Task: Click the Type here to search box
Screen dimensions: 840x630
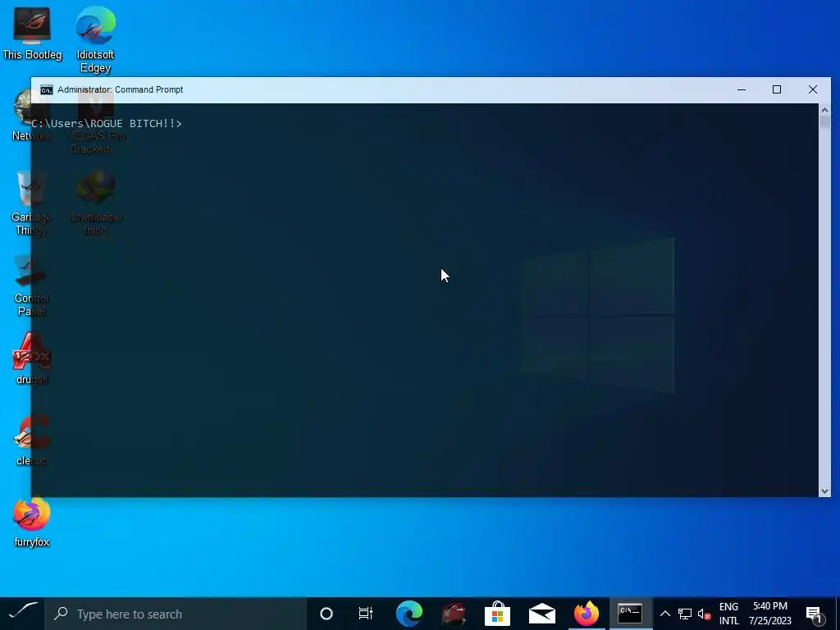Action: (x=176, y=614)
